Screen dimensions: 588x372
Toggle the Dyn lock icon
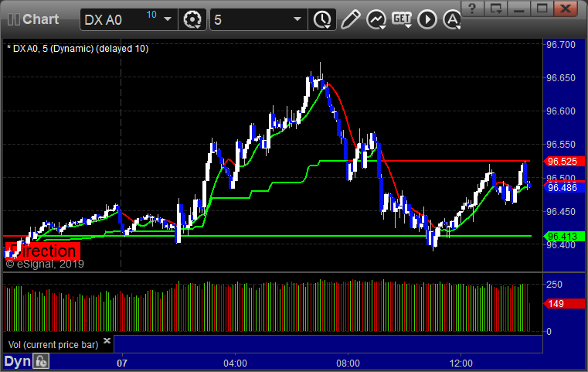click(41, 361)
